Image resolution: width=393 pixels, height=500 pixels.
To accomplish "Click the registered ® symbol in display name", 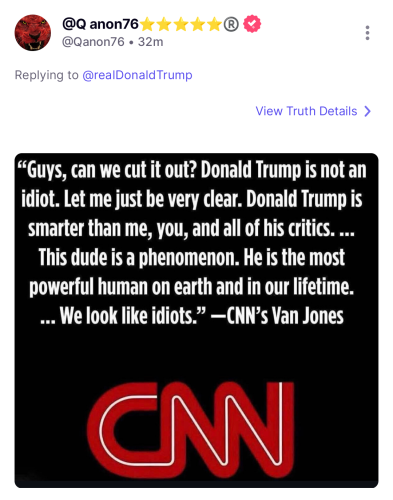I will (231, 24).
